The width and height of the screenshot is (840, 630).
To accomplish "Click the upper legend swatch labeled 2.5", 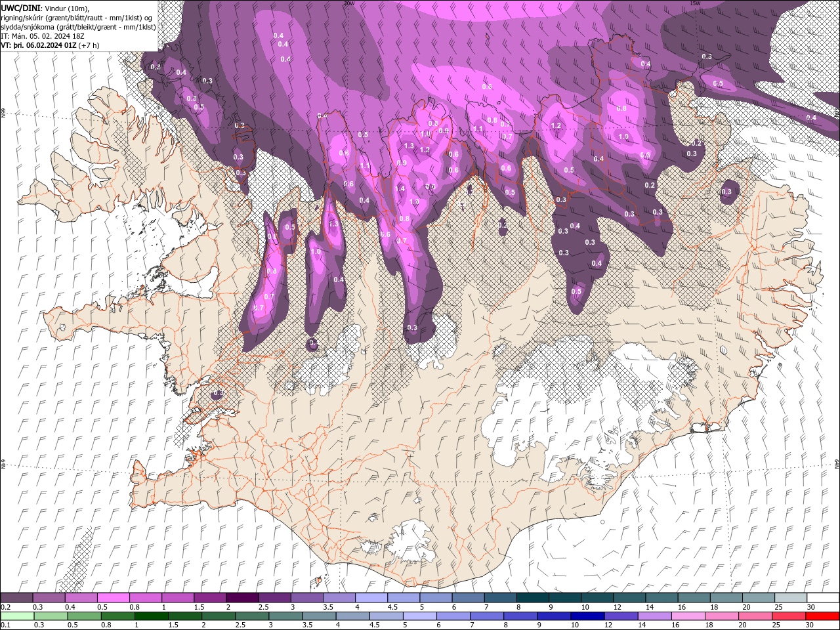I will tap(274, 598).
